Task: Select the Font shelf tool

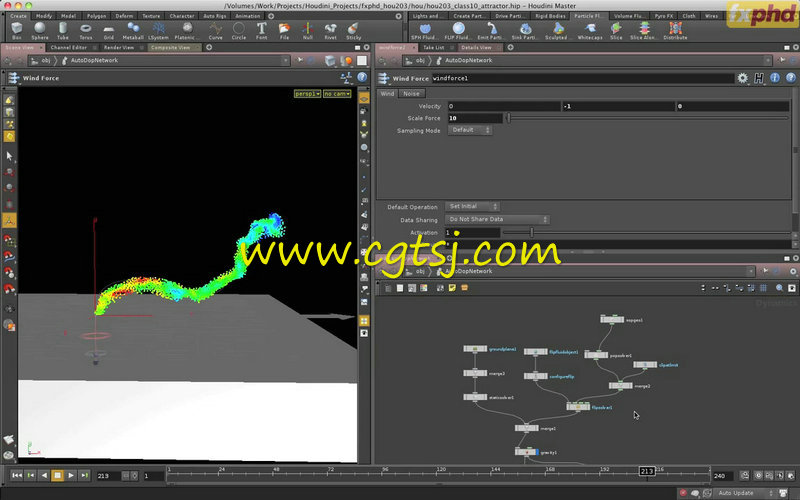Action: pos(262,30)
